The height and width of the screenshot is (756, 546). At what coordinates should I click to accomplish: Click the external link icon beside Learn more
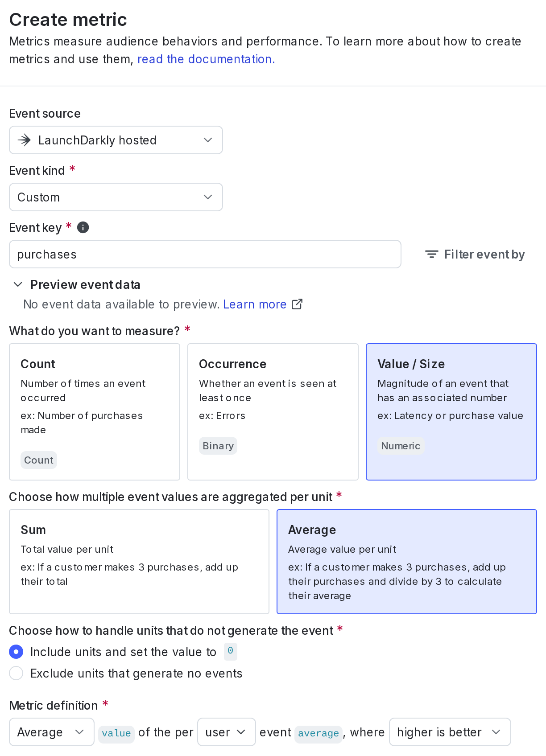pos(297,304)
